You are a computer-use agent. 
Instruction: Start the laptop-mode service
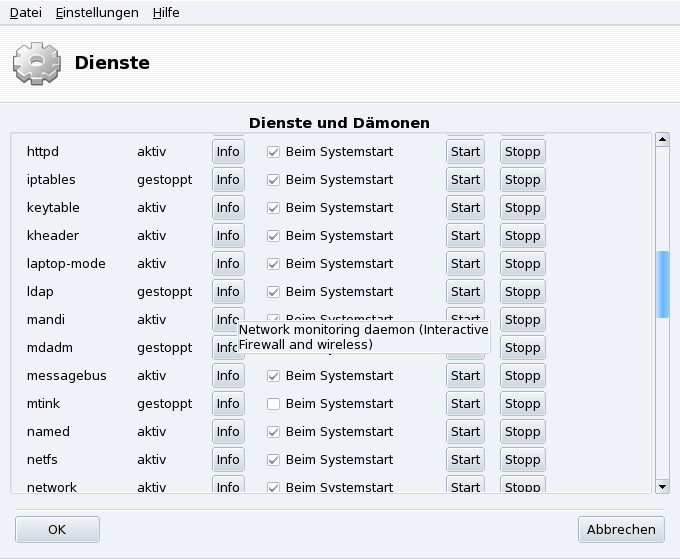pyautogui.click(x=465, y=264)
